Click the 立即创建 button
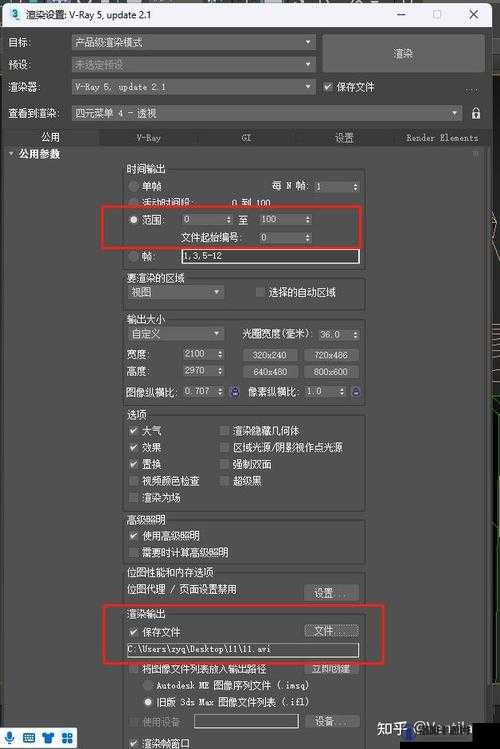 pyautogui.click(x=331, y=669)
